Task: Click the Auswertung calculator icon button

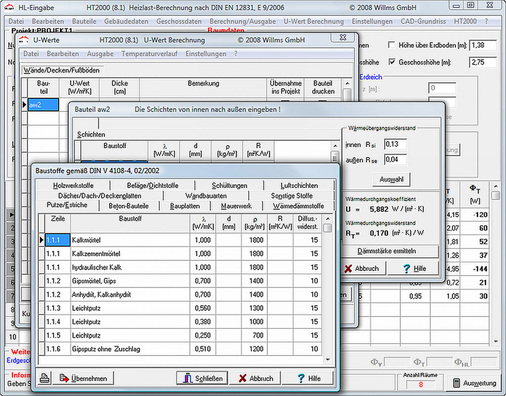Action: click(474, 383)
